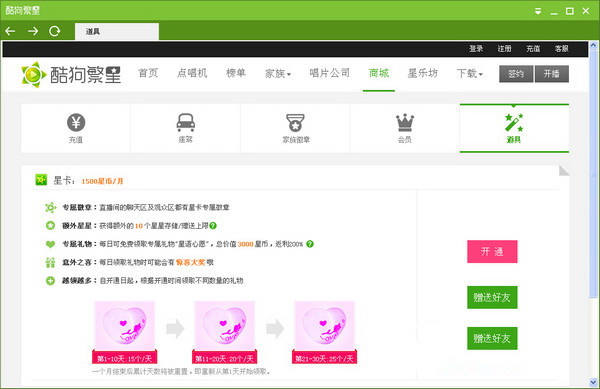Switch to the 道具 browser tab
The width and height of the screenshot is (600, 389).
(x=117, y=31)
